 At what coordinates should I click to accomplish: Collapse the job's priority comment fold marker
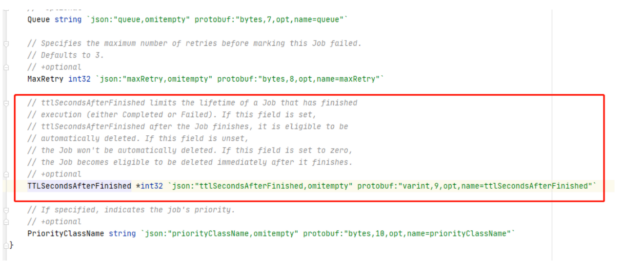coord(6,210)
